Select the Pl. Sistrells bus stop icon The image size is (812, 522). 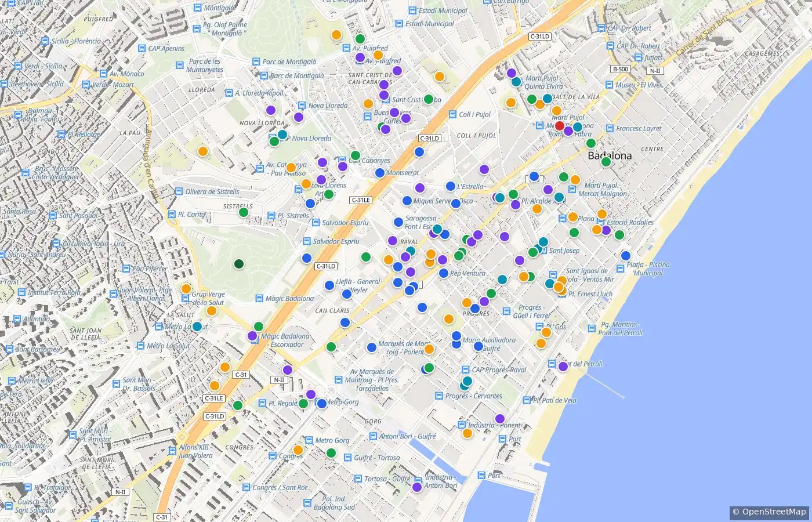[x=271, y=216]
